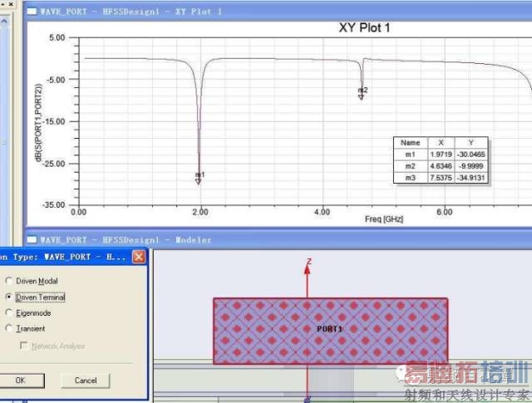Click the XY Plot 1 title text
Image resolution: width=532 pixels, height=403 pixels.
[x=364, y=27]
